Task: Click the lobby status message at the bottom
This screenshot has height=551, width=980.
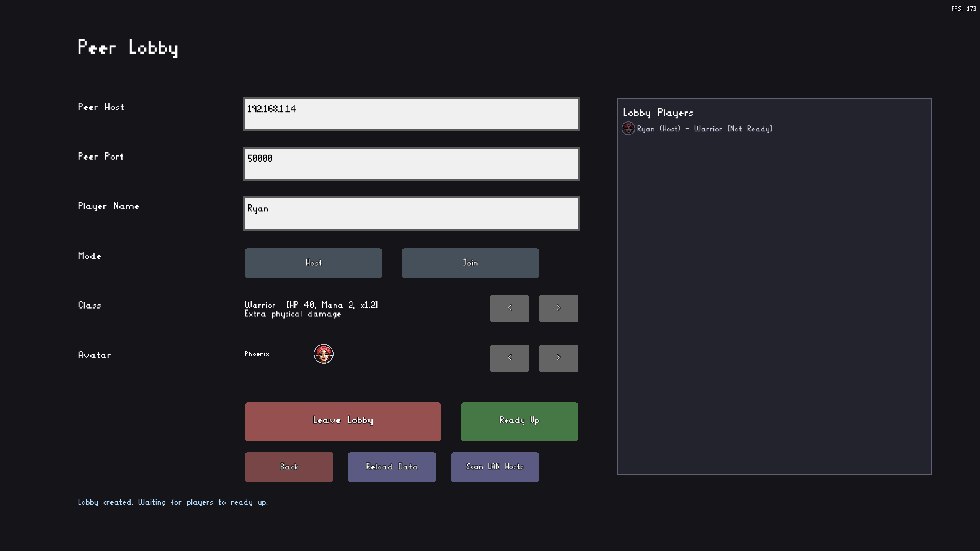Action: (x=173, y=502)
